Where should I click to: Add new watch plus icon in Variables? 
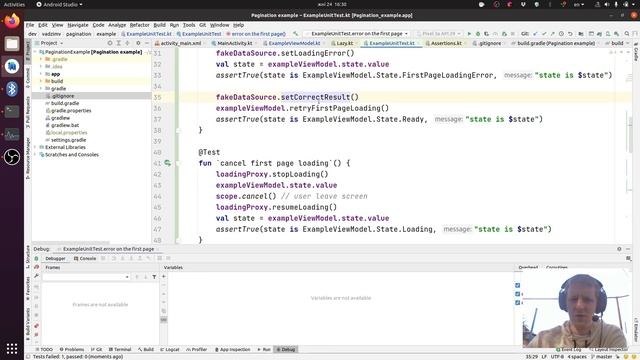coord(164,276)
